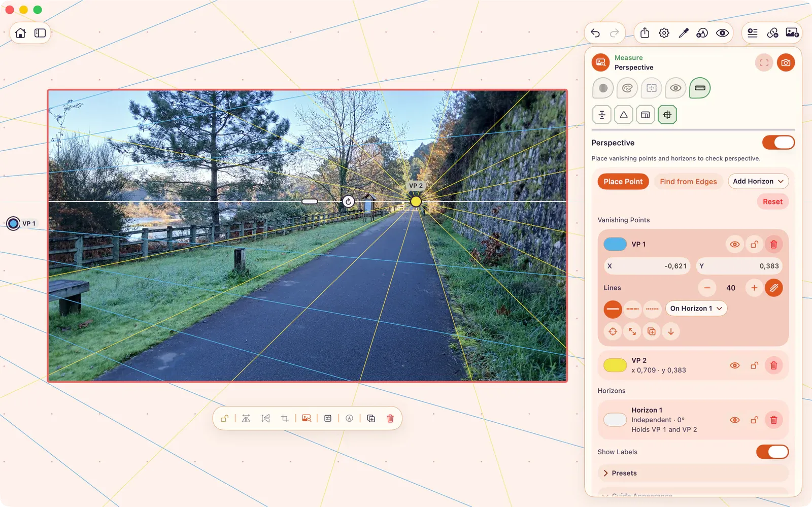Open settings gear in top toolbar
Image resolution: width=812 pixels, height=507 pixels.
[x=664, y=33]
